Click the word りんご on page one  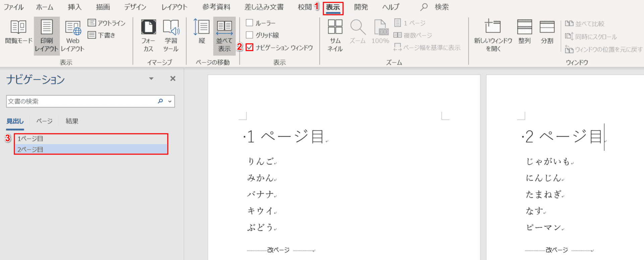coord(260,161)
